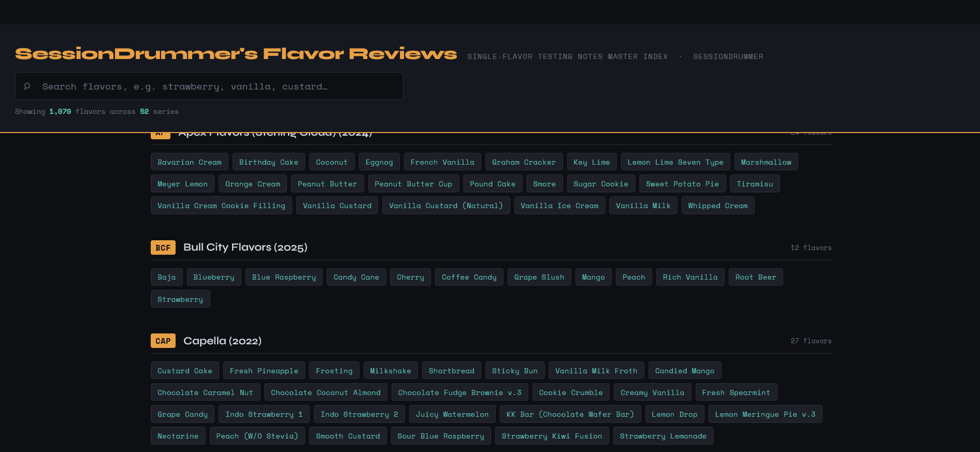980x452 pixels.
Task: Select the Tiramisu flavor chip
Action: click(x=754, y=184)
